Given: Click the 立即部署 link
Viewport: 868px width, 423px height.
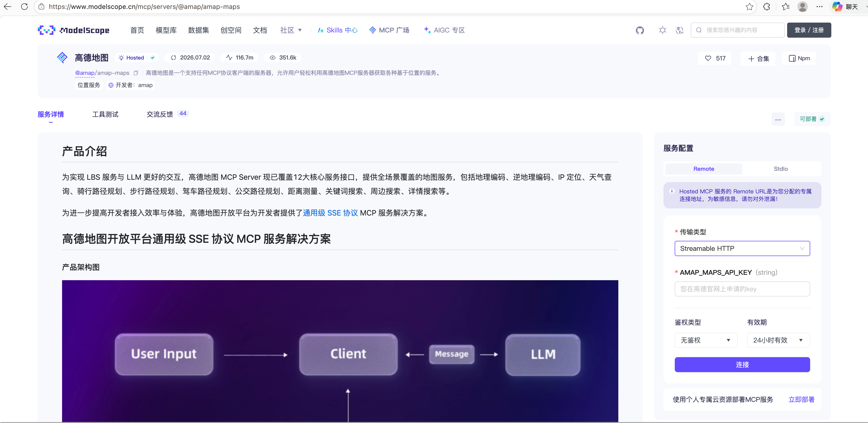Looking at the screenshot, I should pyautogui.click(x=801, y=399).
